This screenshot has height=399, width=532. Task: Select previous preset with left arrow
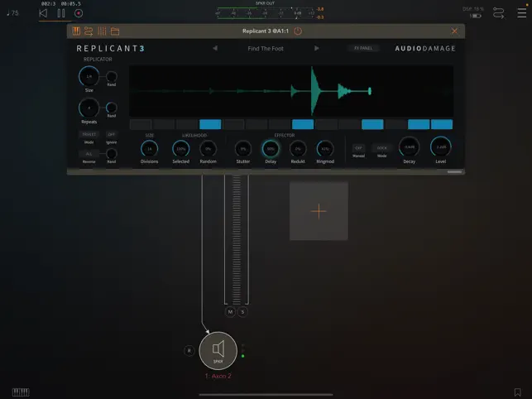(x=215, y=48)
